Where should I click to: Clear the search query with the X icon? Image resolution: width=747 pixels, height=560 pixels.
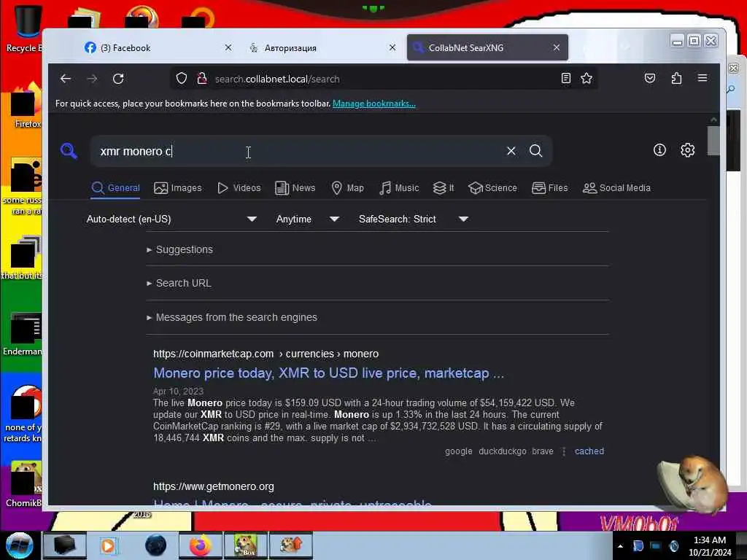pos(511,151)
